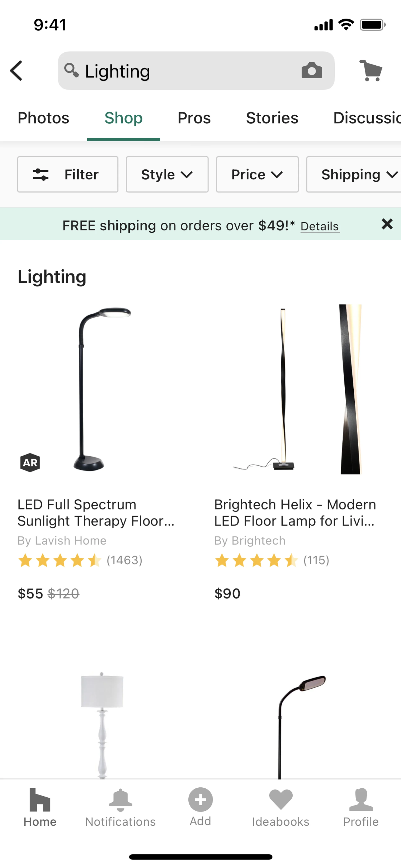401x868 pixels.
Task: Open the Stories tab
Action: [x=272, y=118]
